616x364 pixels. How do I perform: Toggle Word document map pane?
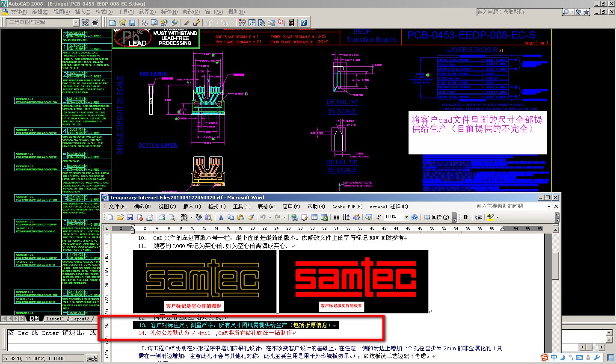[x=368, y=217]
